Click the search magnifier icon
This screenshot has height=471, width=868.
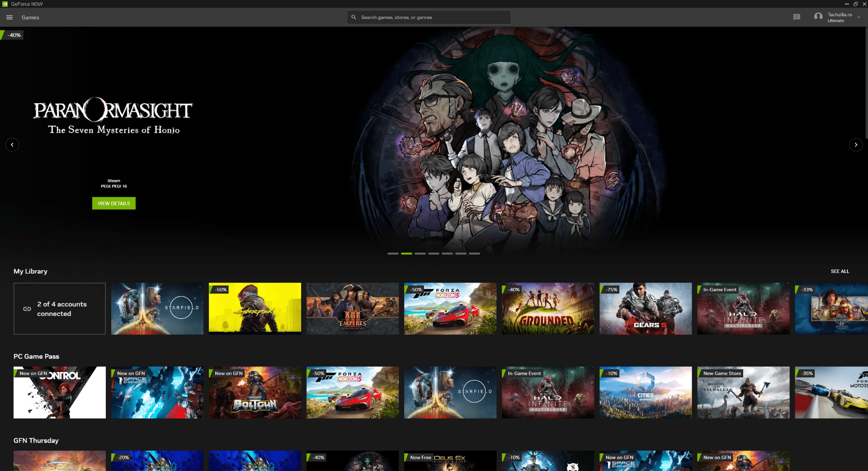click(354, 17)
